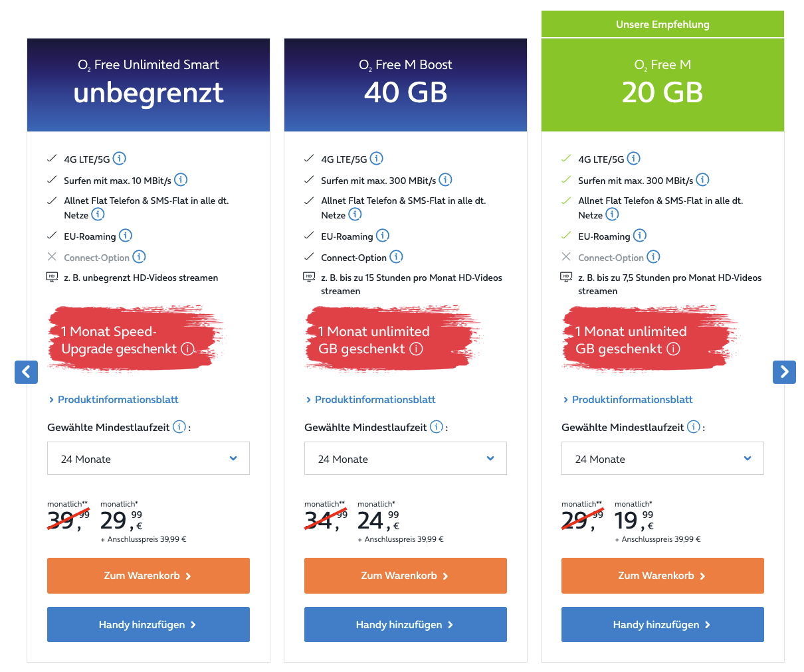Select the O2 Free M 20 GB header
804x672 pixels.
coord(662,84)
